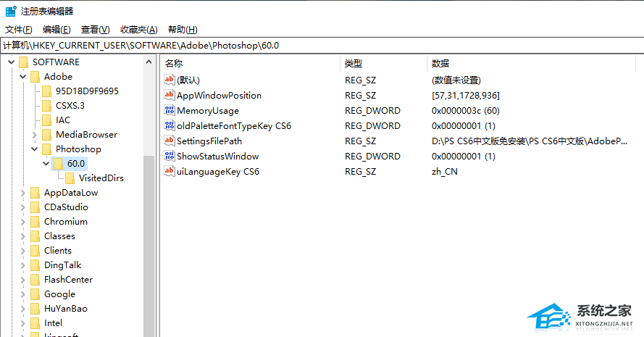The width and height of the screenshot is (644, 337).
Task: Select the SOFTWARE folder icon
Action: (x=24, y=62)
